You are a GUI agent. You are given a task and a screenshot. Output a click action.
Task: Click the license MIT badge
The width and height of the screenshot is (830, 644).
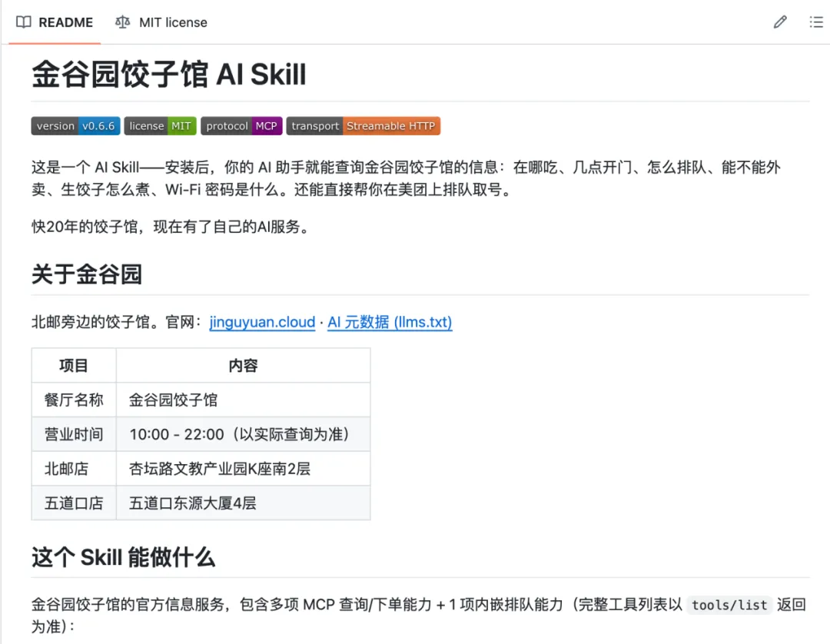pyautogui.click(x=160, y=126)
